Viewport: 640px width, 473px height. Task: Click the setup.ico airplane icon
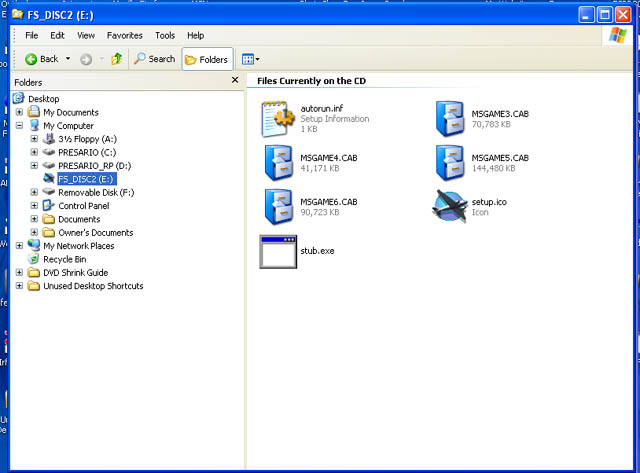[x=449, y=206]
